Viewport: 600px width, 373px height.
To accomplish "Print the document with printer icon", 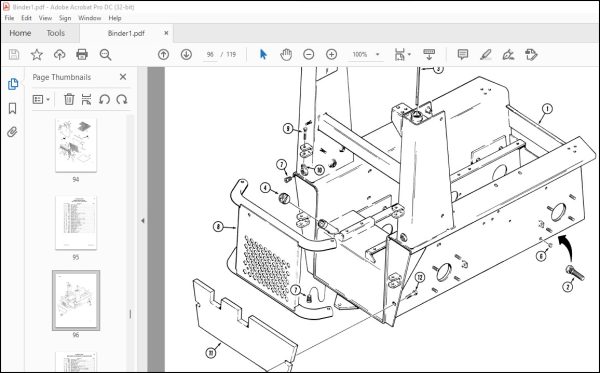I will coord(82,55).
